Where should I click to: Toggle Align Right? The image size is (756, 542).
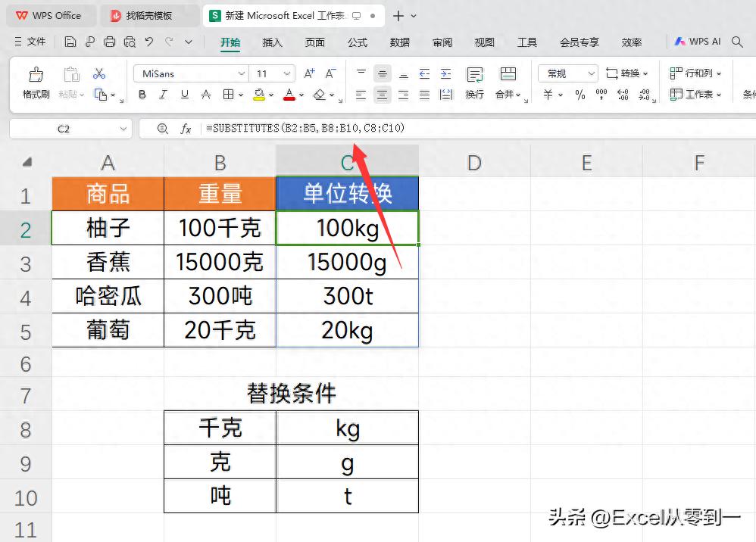(404, 95)
